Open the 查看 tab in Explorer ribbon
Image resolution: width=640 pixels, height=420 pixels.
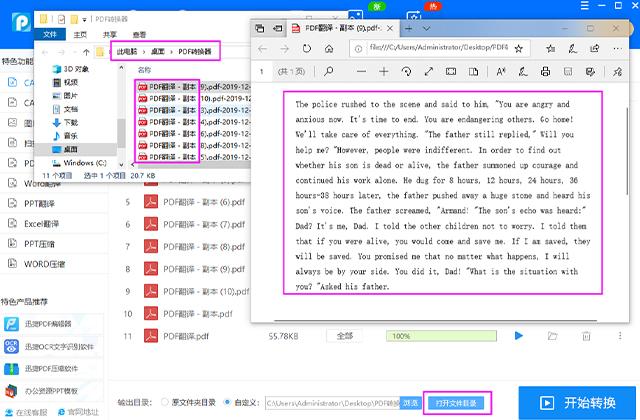[x=139, y=34]
